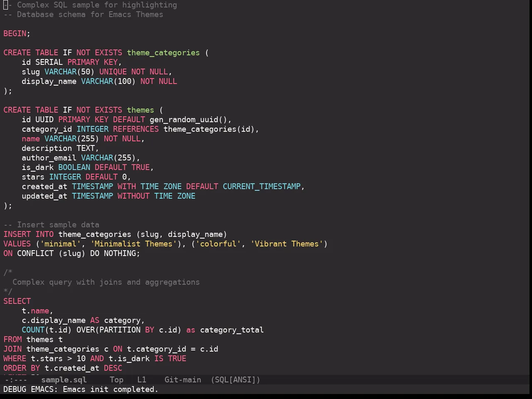Click the 'minimal' string literal

point(61,244)
